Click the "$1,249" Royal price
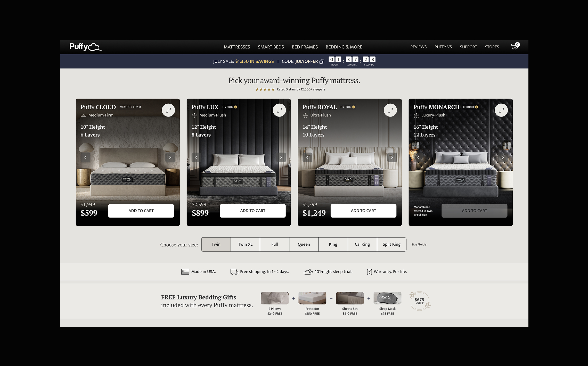 (x=314, y=213)
